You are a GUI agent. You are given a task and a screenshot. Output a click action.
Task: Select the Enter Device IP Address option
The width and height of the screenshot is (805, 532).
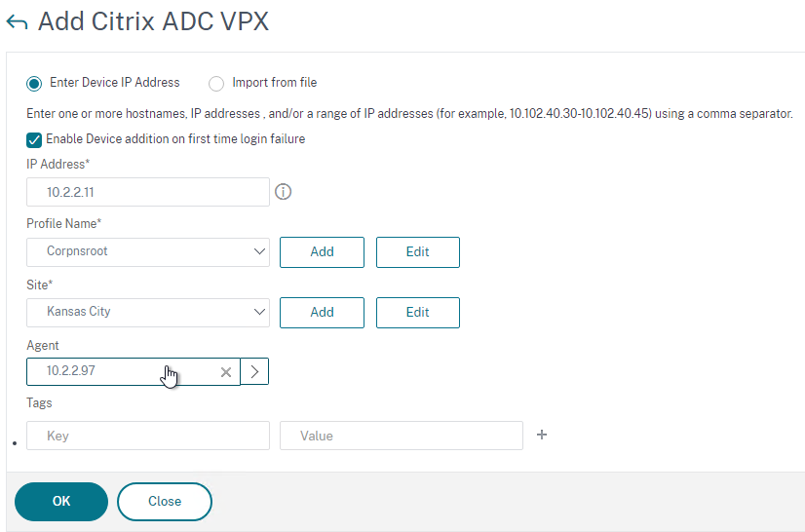(x=35, y=84)
